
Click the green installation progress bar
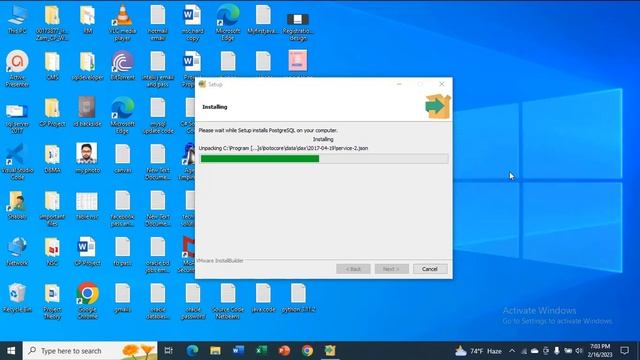click(260, 159)
